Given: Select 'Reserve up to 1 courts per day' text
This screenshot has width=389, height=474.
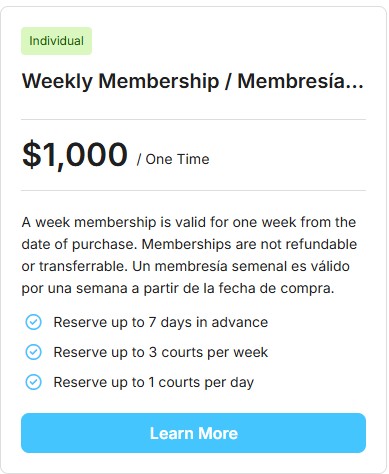Looking at the screenshot, I should (154, 382).
